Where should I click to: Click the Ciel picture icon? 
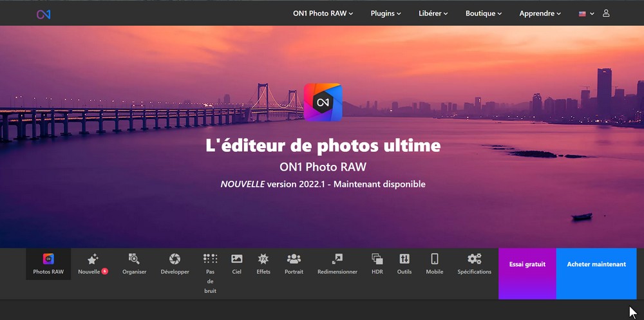236,259
